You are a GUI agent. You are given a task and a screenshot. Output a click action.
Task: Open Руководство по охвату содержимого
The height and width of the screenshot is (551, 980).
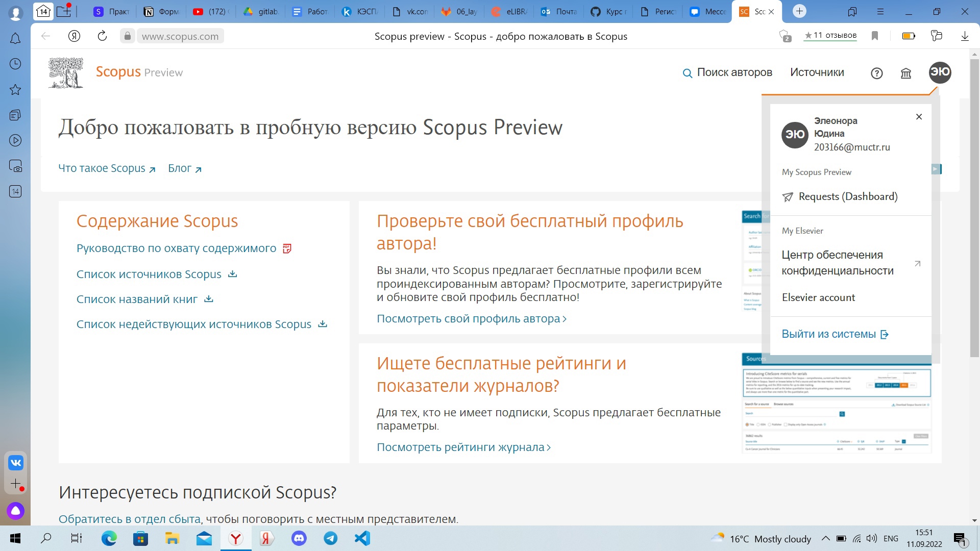[176, 248]
